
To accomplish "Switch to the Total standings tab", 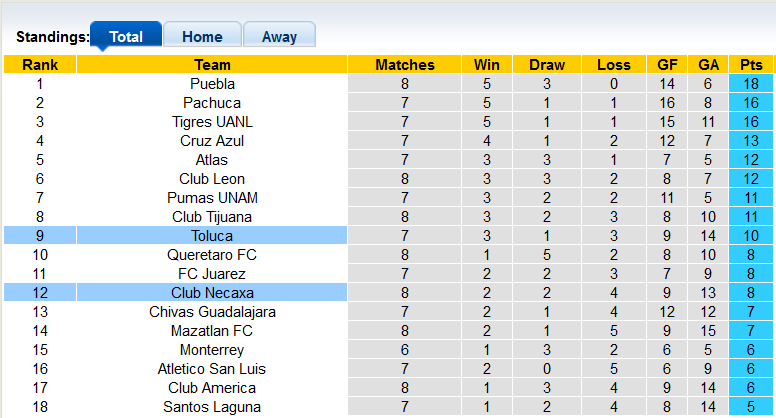I will pos(126,37).
